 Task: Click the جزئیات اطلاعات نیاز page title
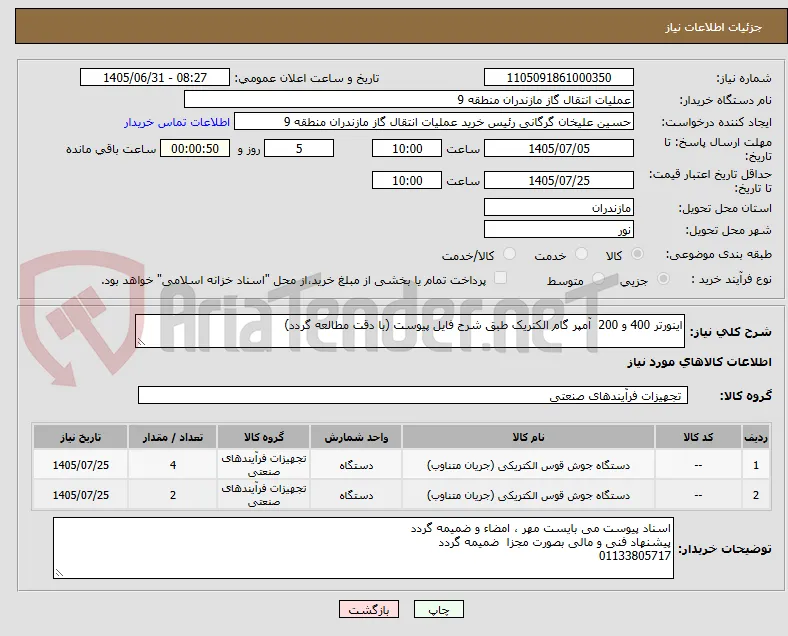coord(714,27)
